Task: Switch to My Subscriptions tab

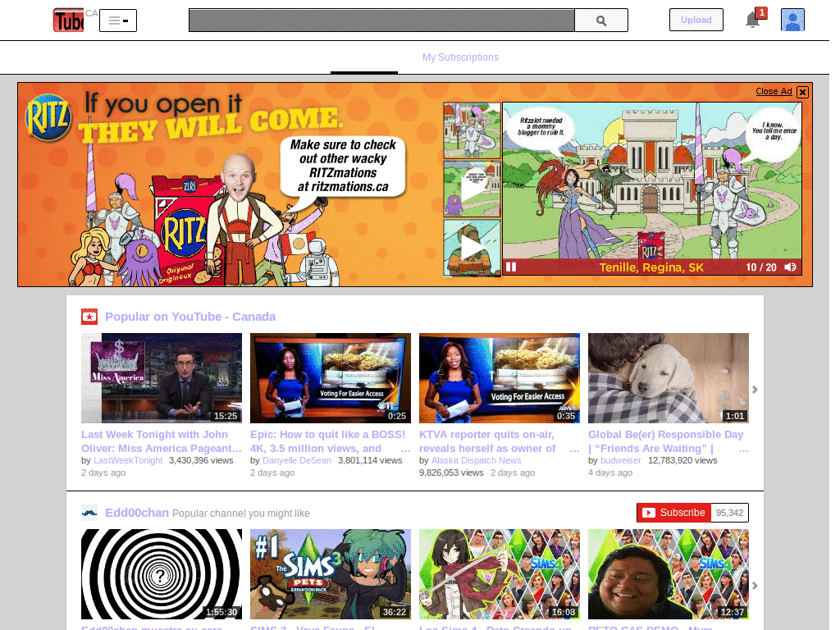Action: (460, 57)
